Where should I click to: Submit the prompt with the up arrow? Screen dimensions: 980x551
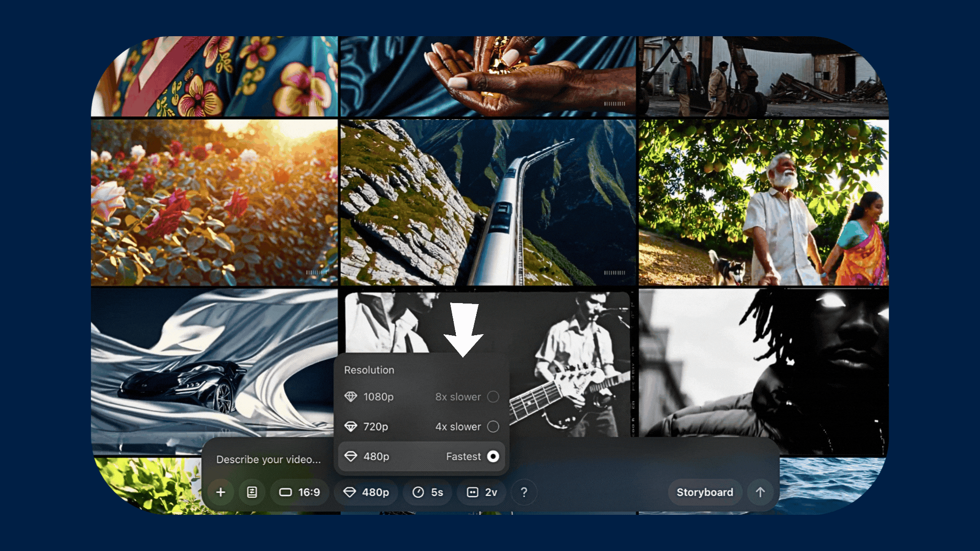760,492
